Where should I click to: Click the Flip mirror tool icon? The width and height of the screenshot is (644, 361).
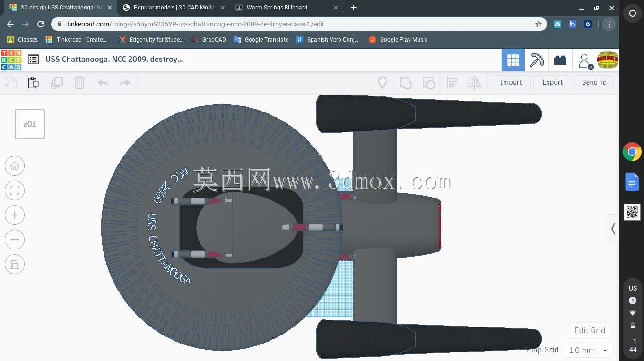click(474, 83)
